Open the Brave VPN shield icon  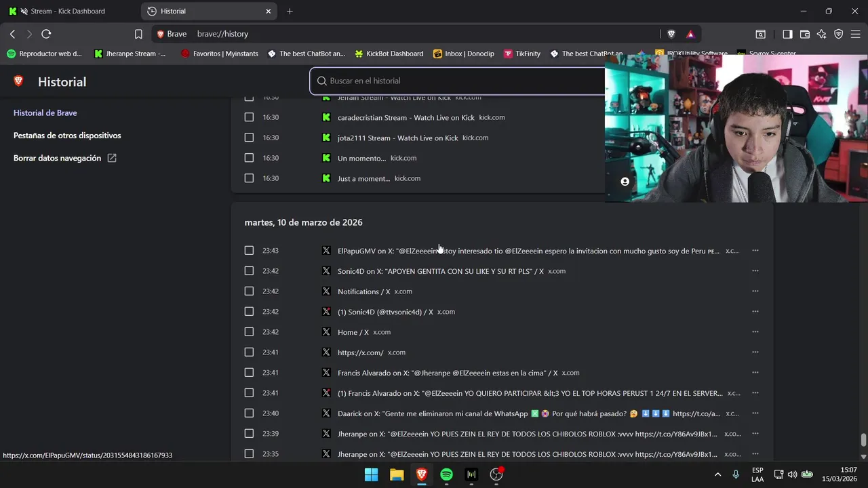point(839,34)
